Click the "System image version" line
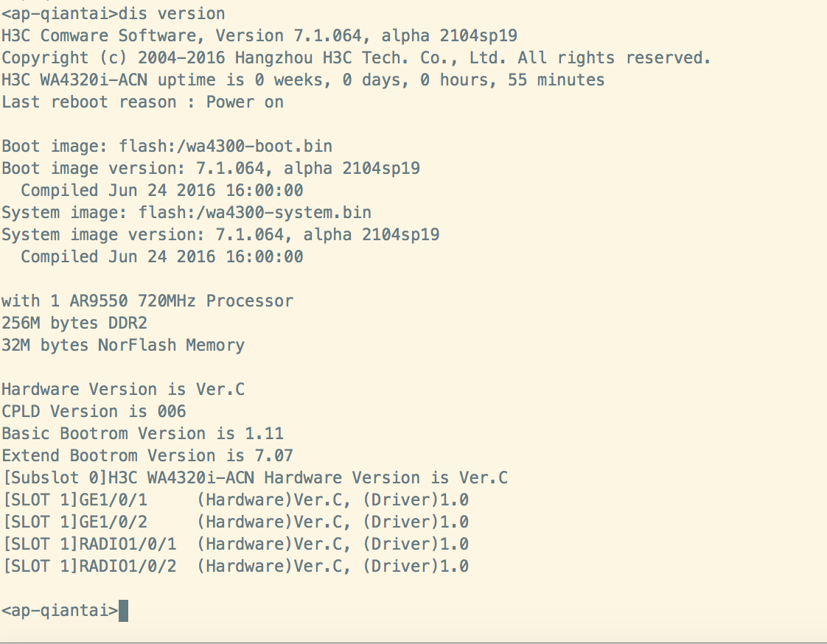The height and width of the screenshot is (644, 827). click(220, 235)
